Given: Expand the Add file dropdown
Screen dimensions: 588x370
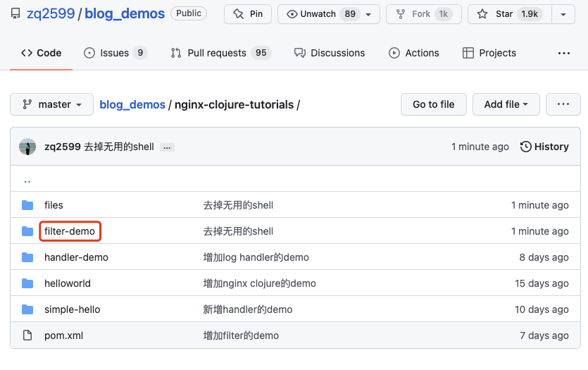Looking at the screenshot, I should (506, 104).
